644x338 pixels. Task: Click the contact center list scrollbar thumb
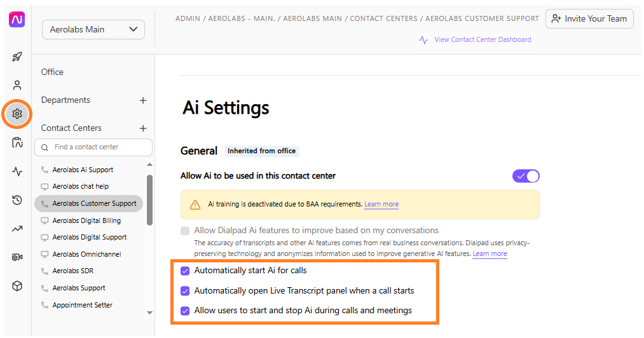tap(149, 200)
